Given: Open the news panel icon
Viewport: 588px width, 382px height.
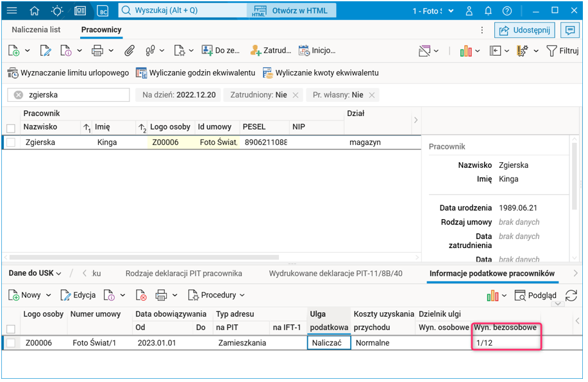Looking at the screenshot, I should pos(80,11).
